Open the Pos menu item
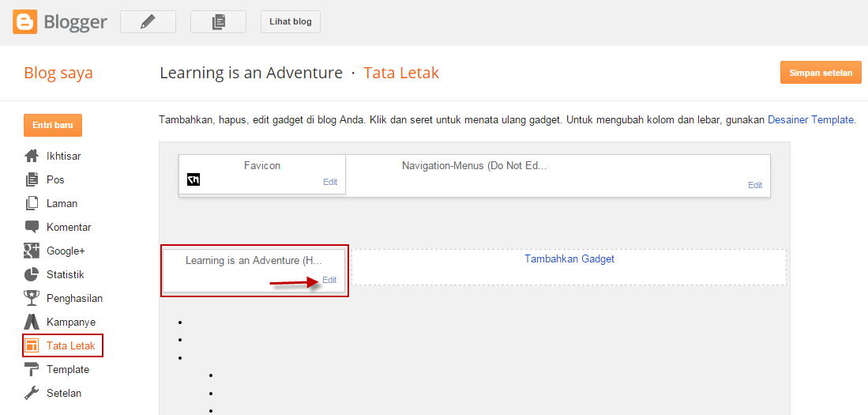The width and height of the screenshot is (868, 415). (x=55, y=179)
